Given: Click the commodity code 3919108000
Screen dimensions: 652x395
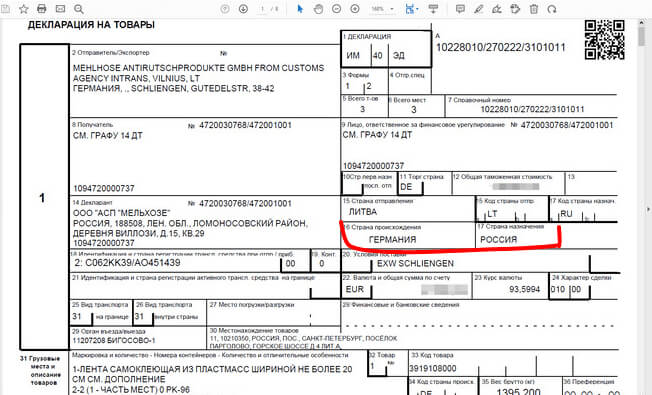Looking at the screenshot, I should coord(433,368).
